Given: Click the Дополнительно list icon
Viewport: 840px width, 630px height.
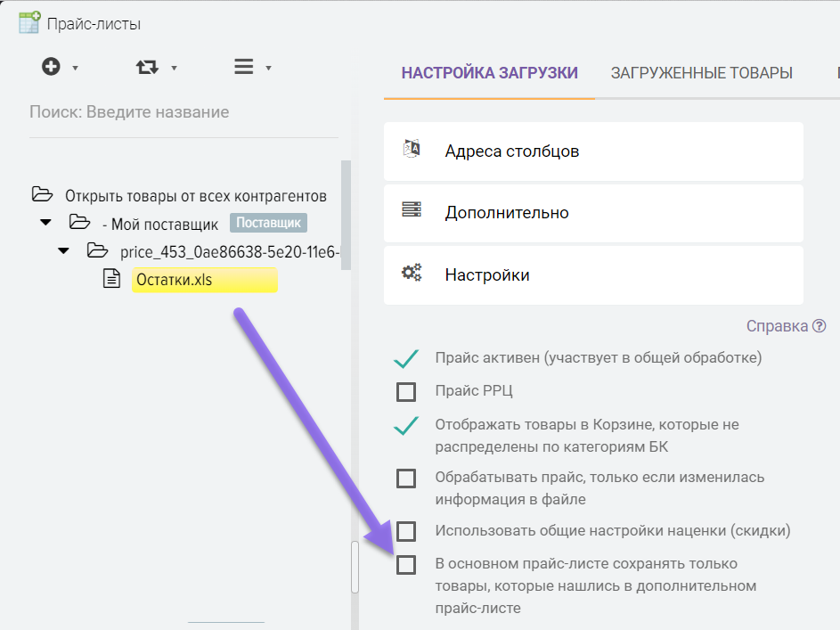Looking at the screenshot, I should 412,211.
